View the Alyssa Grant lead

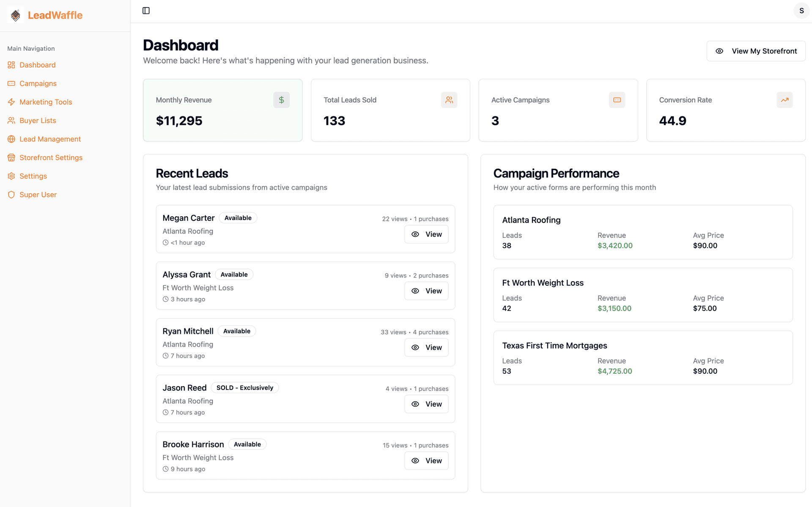[x=426, y=291]
